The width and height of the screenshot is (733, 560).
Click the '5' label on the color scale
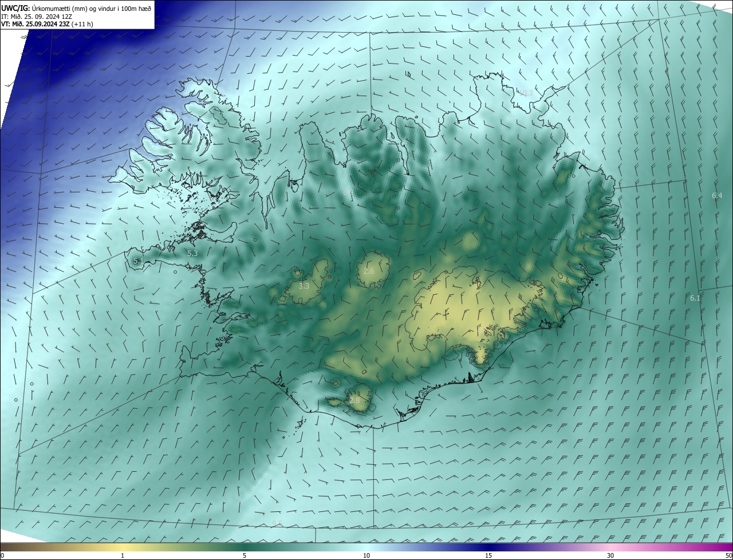click(245, 555)
